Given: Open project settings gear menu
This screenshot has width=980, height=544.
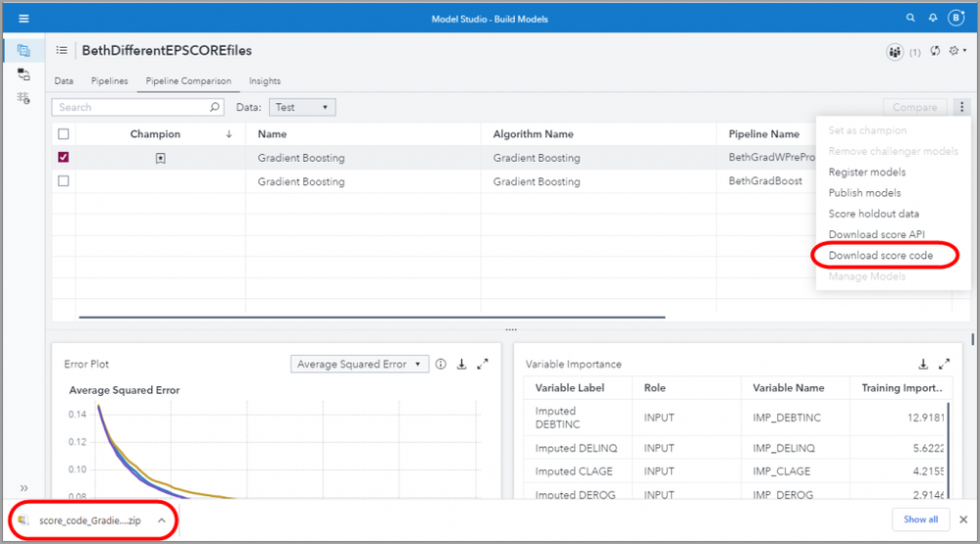Looking at the screenshot, I should pyautogui.click(x=956, y=51).
